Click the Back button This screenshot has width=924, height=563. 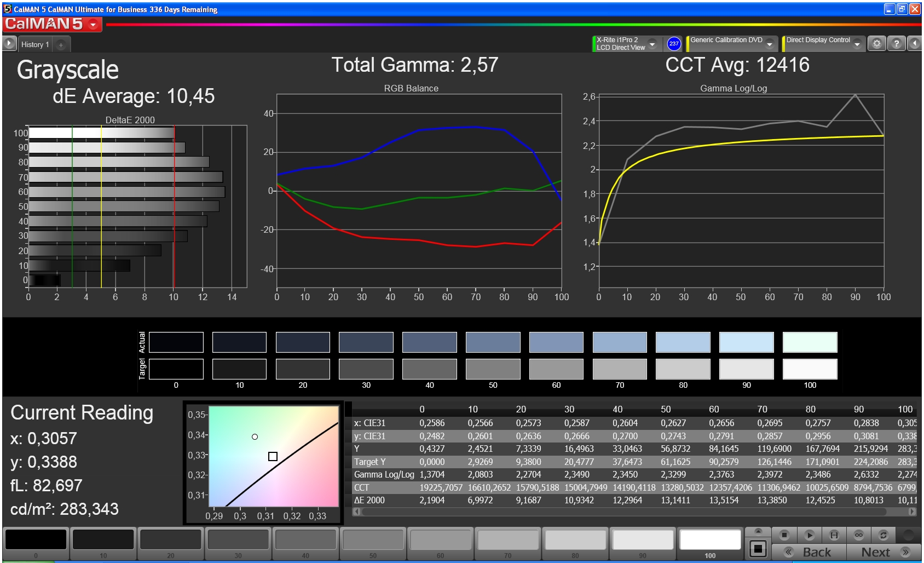coord(809,552)
